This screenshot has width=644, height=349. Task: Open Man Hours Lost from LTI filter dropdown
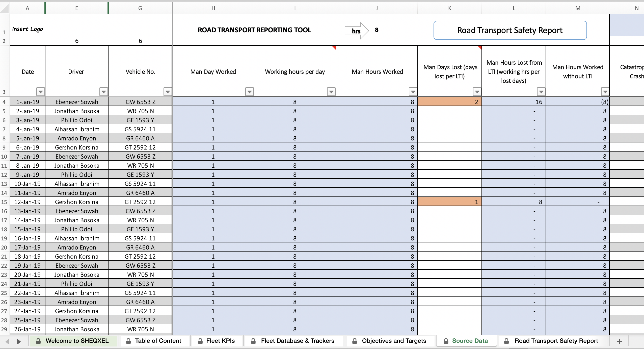541,92
